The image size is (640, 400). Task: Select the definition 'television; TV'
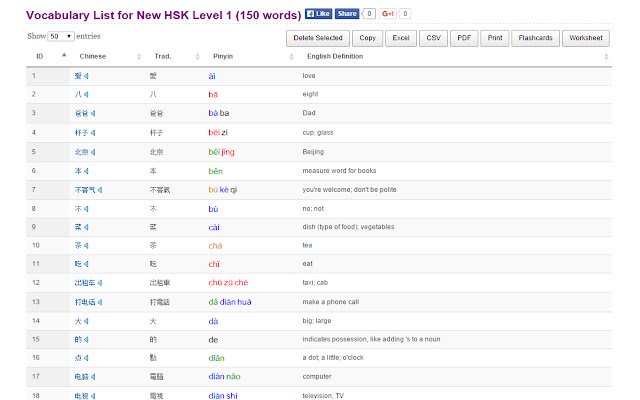click(x=323, y=396)
